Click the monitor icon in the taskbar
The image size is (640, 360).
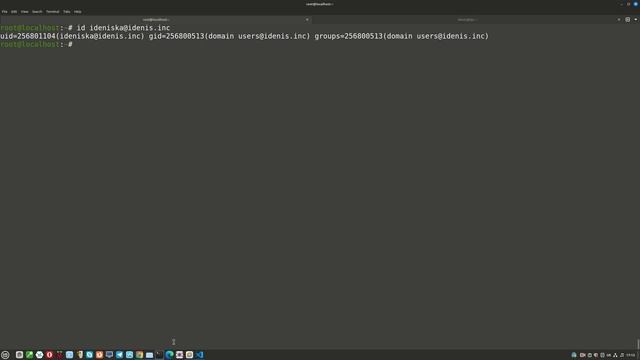109,355
